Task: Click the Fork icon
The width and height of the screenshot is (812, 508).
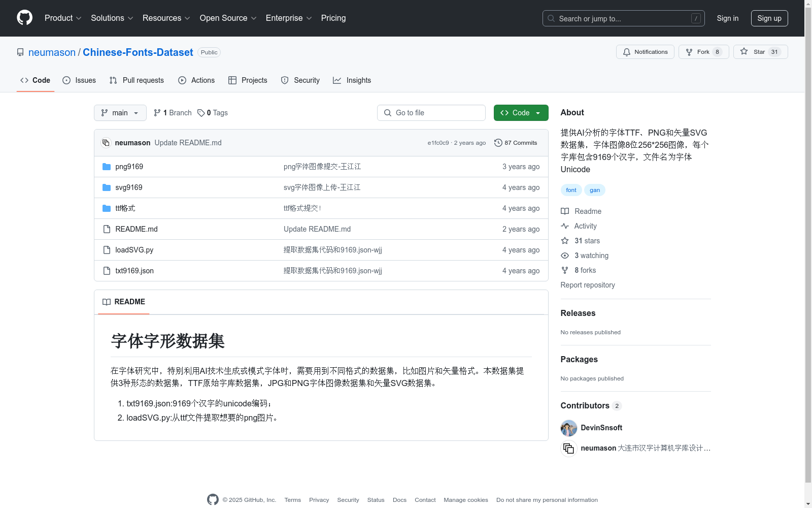Action: point(689,52)
